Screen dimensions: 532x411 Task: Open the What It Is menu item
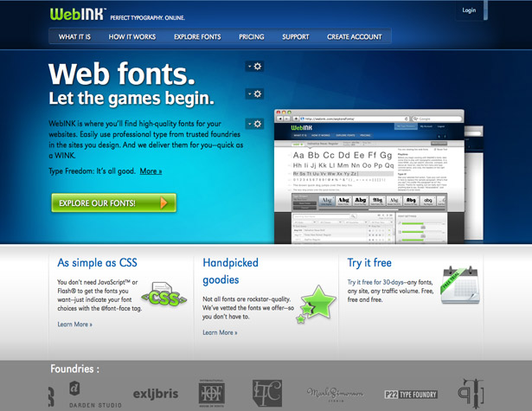point(74,36)
